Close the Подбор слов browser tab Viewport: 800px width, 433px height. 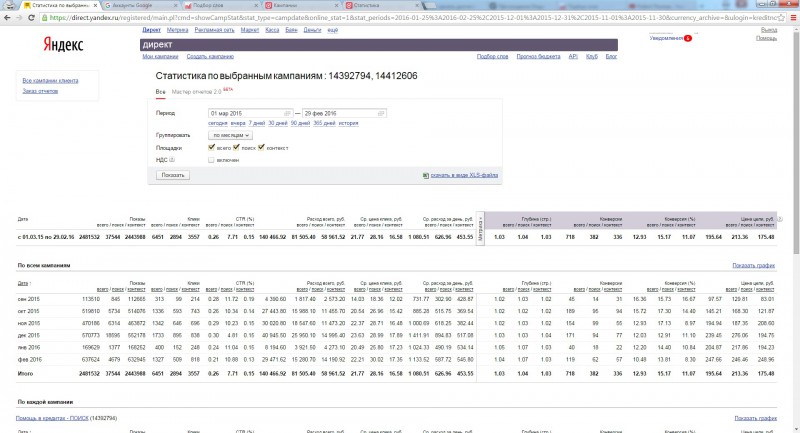point(257,5)
